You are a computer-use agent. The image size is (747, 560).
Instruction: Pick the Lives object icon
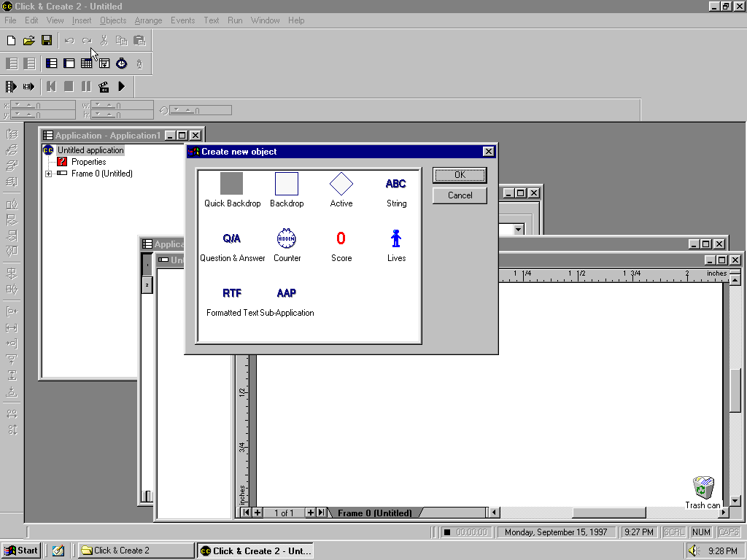[x=396, y=238]
